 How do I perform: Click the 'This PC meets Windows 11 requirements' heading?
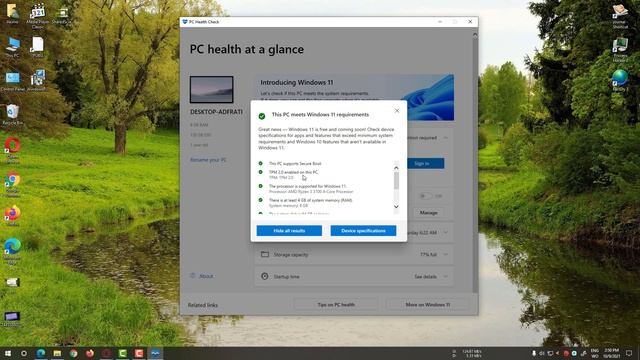tap(320, 115)
